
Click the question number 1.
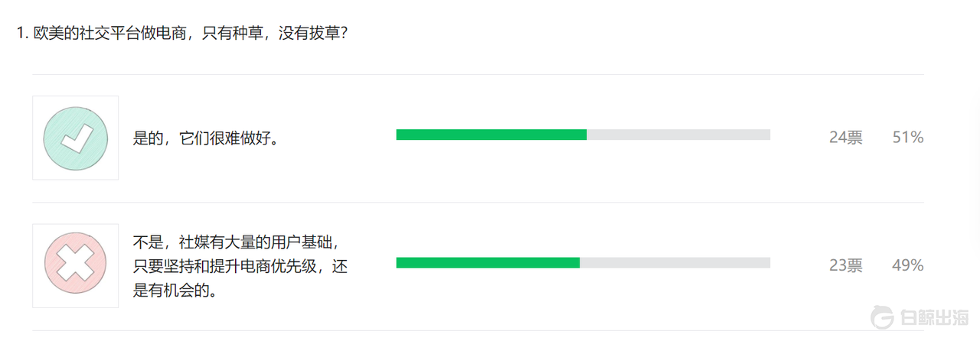click(21, 34)
